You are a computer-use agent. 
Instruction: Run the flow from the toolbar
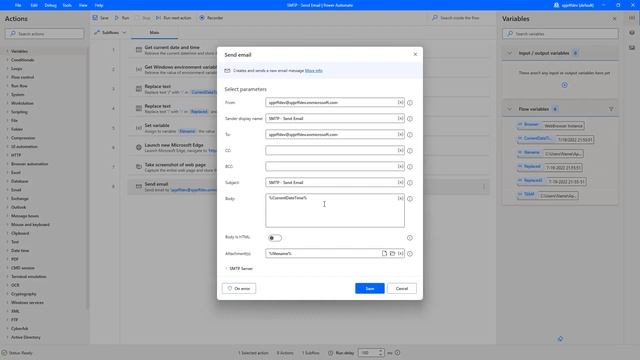pos(122,18)
